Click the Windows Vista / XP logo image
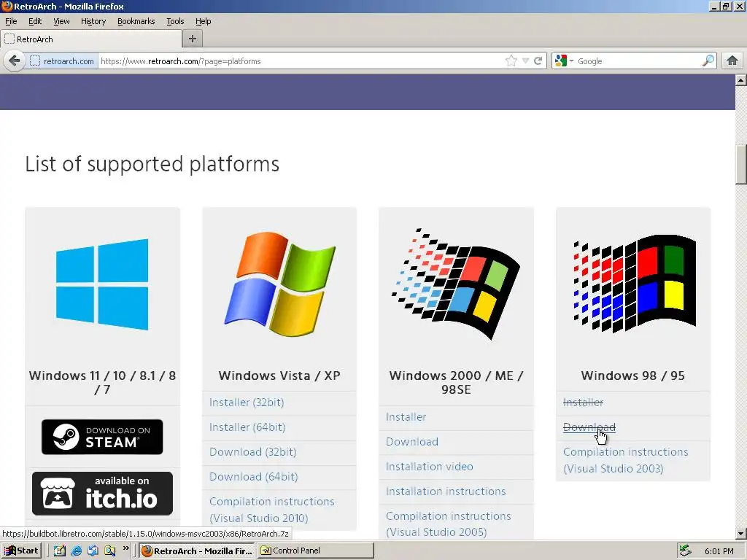The image size is (747, 560). (279, 284)
